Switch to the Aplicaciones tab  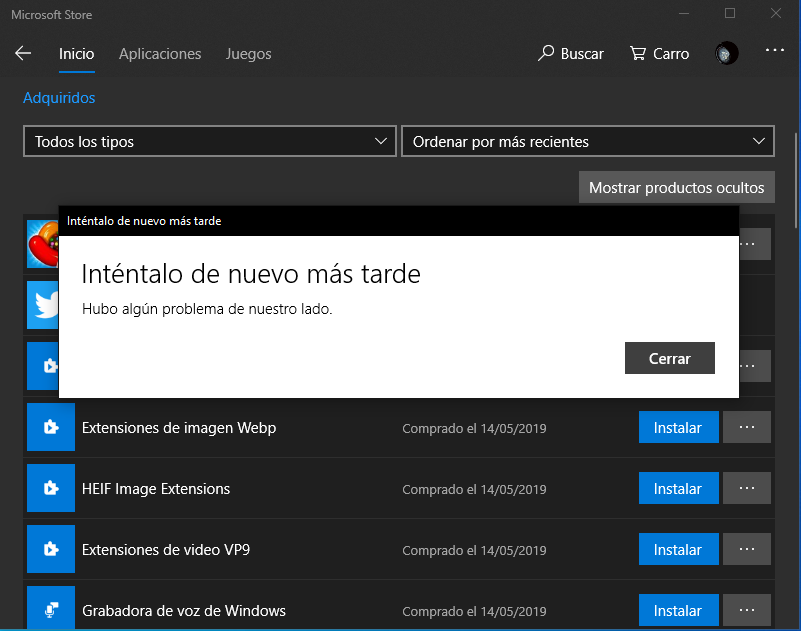click(x=160, y=54)
